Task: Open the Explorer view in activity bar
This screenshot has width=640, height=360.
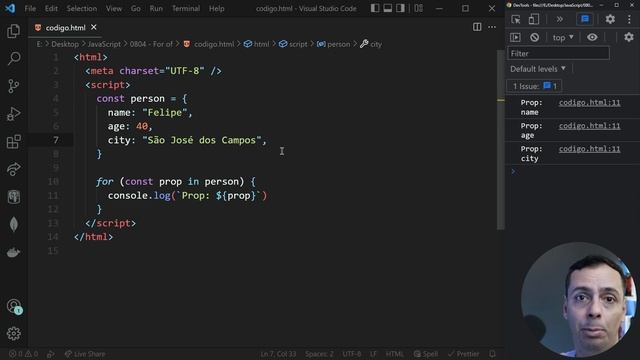Action: (x=13, y=31)
